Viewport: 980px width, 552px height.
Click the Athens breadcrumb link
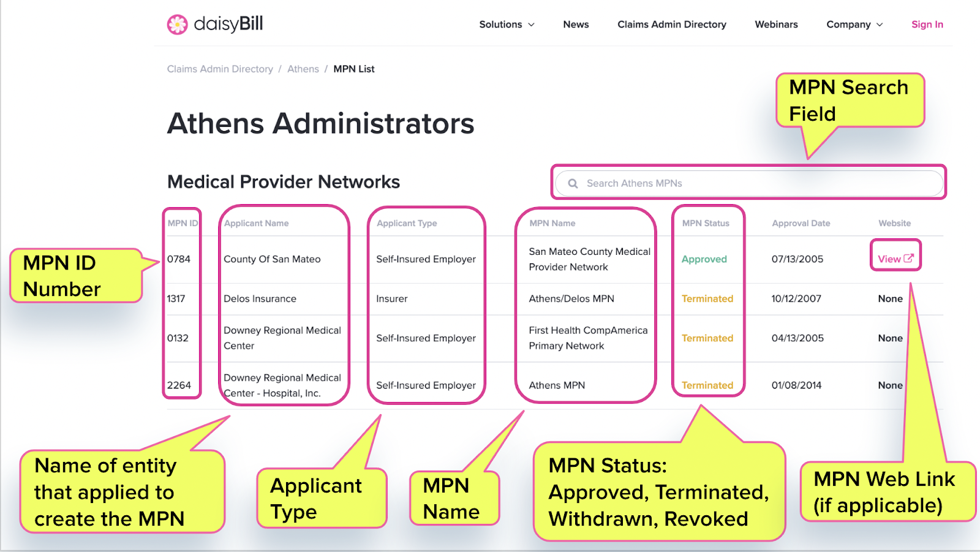click(x=303, y=69)
